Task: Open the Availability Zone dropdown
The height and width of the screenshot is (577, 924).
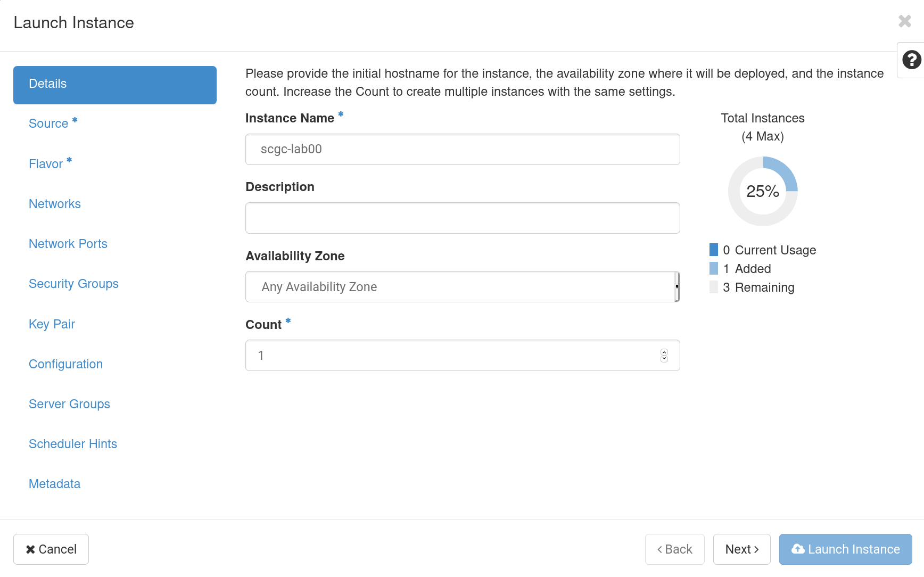Action: point(462,286)
